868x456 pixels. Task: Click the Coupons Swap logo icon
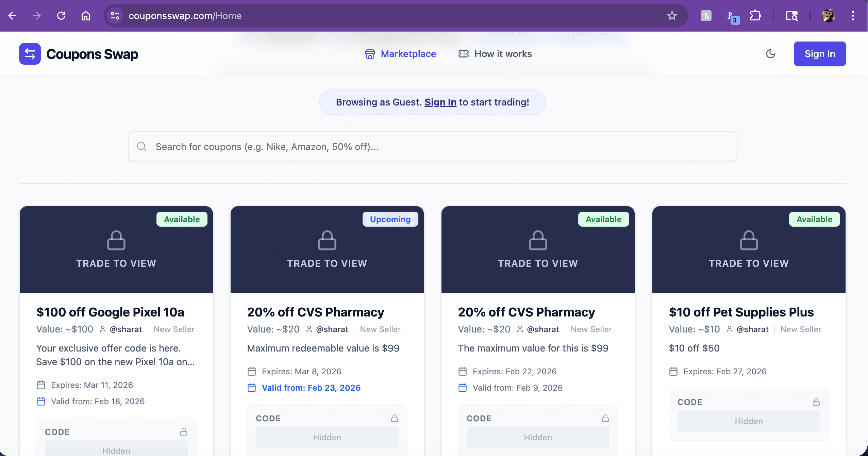coord(30,54)
